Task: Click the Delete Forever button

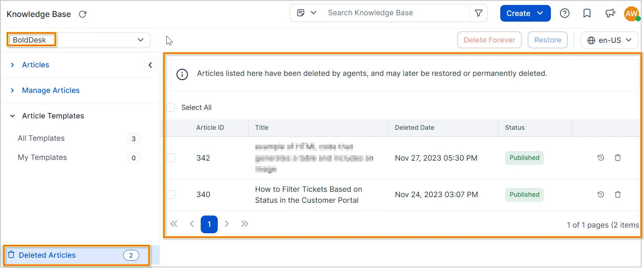Action: (489, 40)
